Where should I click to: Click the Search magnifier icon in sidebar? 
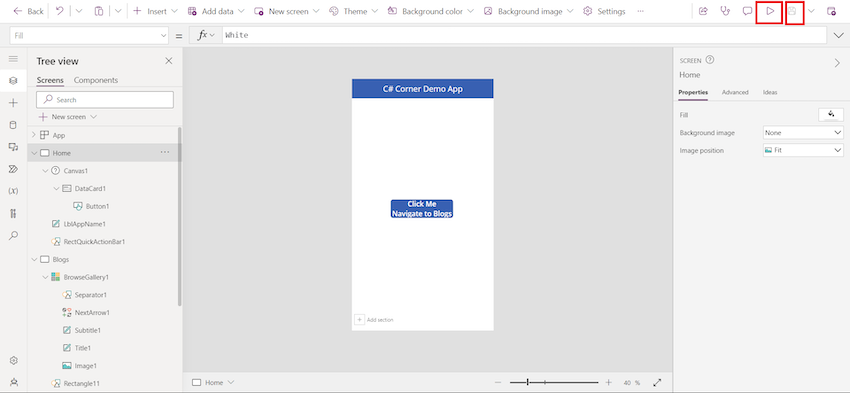pos(14,235)
